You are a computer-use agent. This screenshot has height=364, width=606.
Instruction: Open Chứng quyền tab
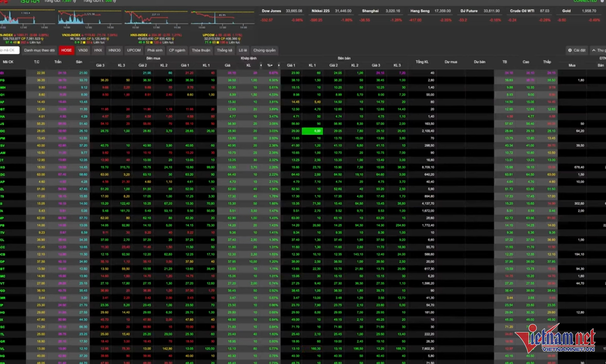click(x=264, y=50)
